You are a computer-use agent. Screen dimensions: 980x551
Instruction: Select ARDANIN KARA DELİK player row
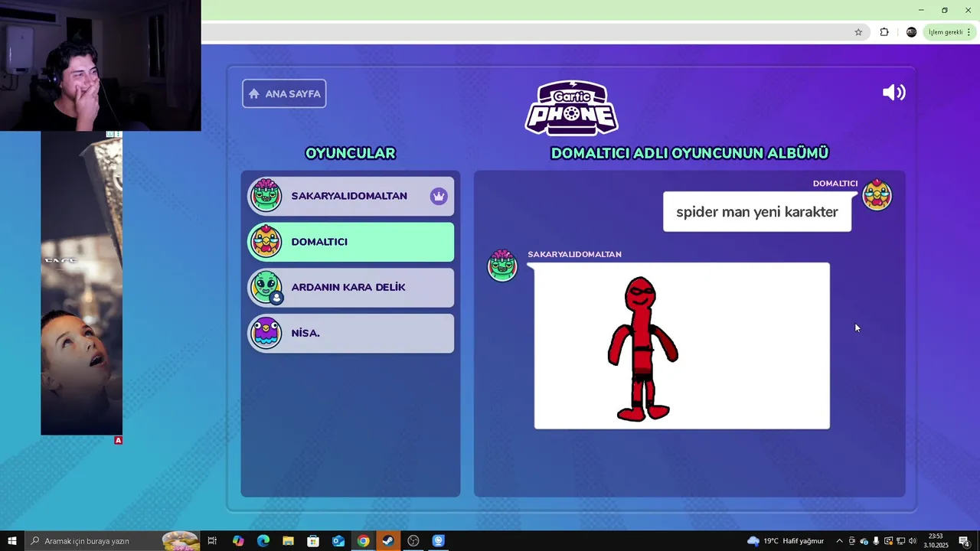351,287
